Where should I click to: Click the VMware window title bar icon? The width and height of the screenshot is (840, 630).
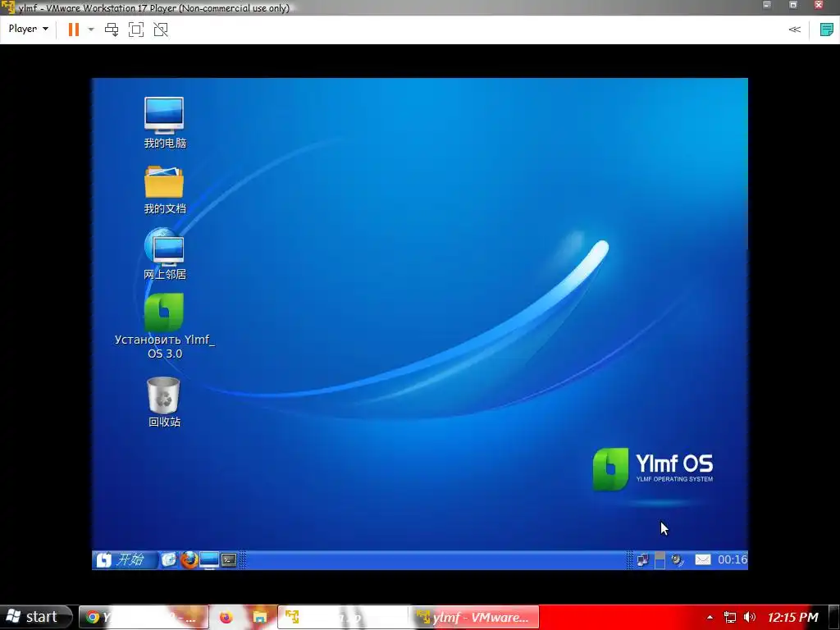pyautogui.click(x=8, y=7)
